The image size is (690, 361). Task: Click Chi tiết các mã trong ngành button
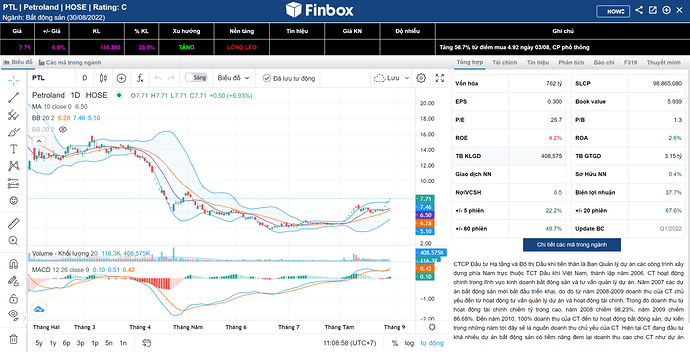pos(572,245)
